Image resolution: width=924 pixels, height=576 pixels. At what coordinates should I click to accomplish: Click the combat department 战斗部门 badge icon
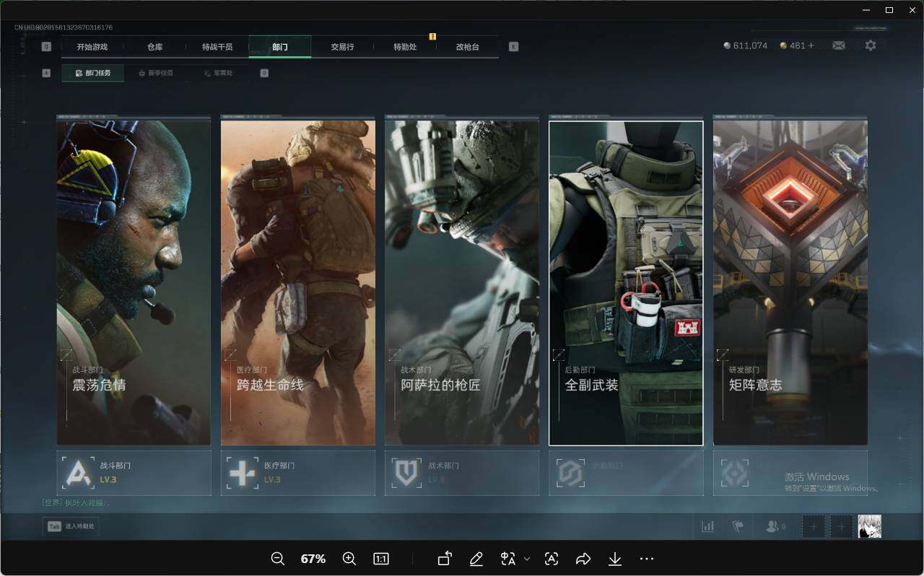[x=77, y=473]
